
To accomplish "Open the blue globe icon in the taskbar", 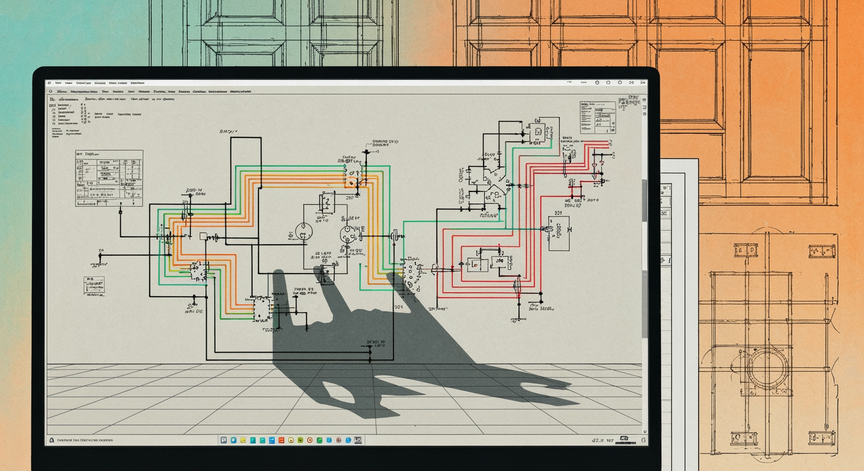I will tap(348, 440).
